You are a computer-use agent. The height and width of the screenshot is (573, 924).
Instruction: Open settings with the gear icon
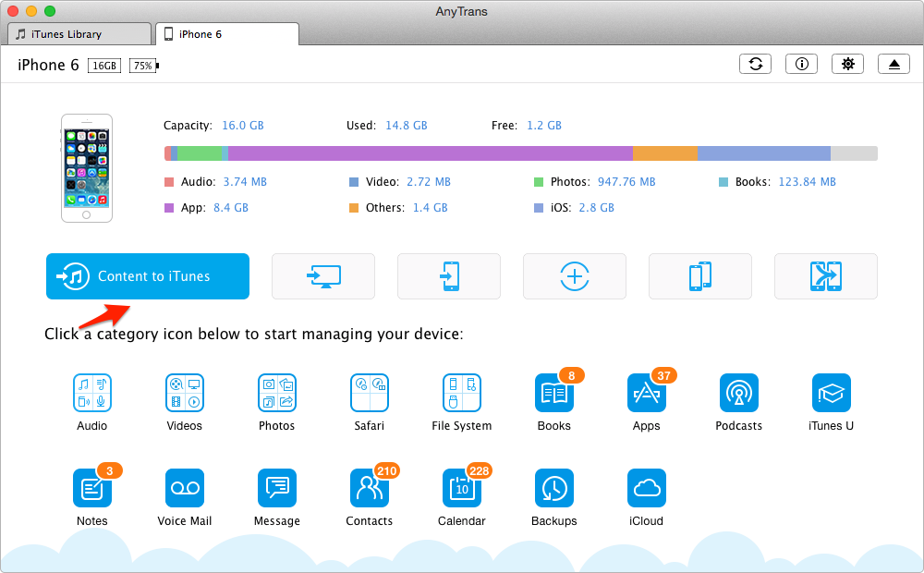pyautogui.click(x=847, y=64)
